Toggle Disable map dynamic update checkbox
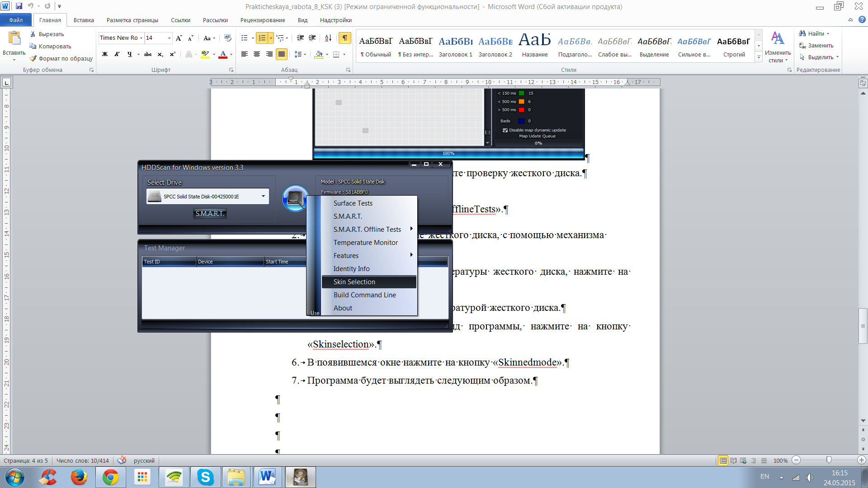The width and height of the screenshot is (868, 488). click(x=505, y=130)
